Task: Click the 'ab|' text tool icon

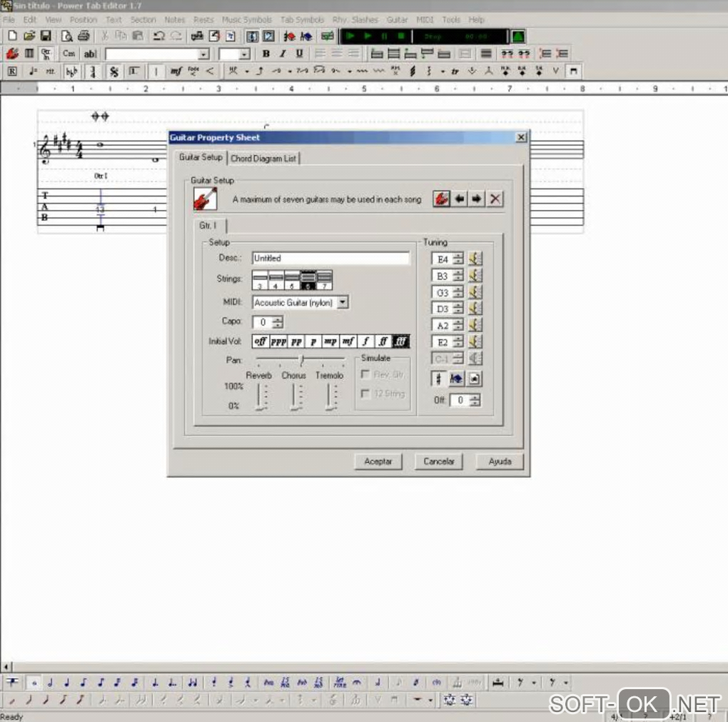Action: pos(90,54)
